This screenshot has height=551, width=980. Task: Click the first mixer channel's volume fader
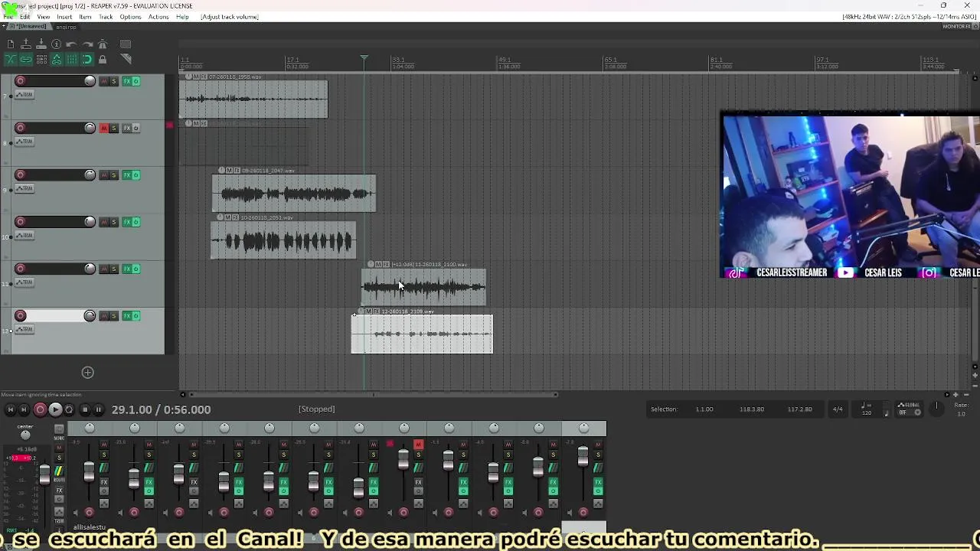[x=89, y=471]
